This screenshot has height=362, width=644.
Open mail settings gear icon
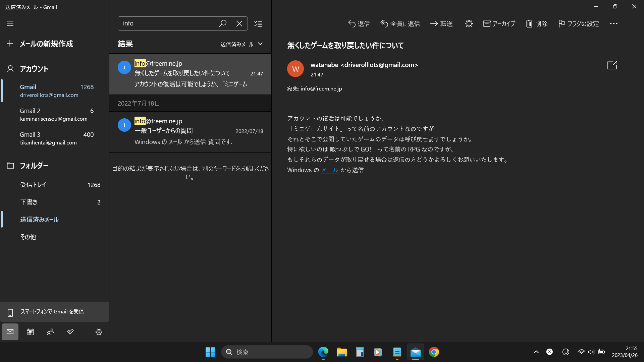[x=99, y=332]
